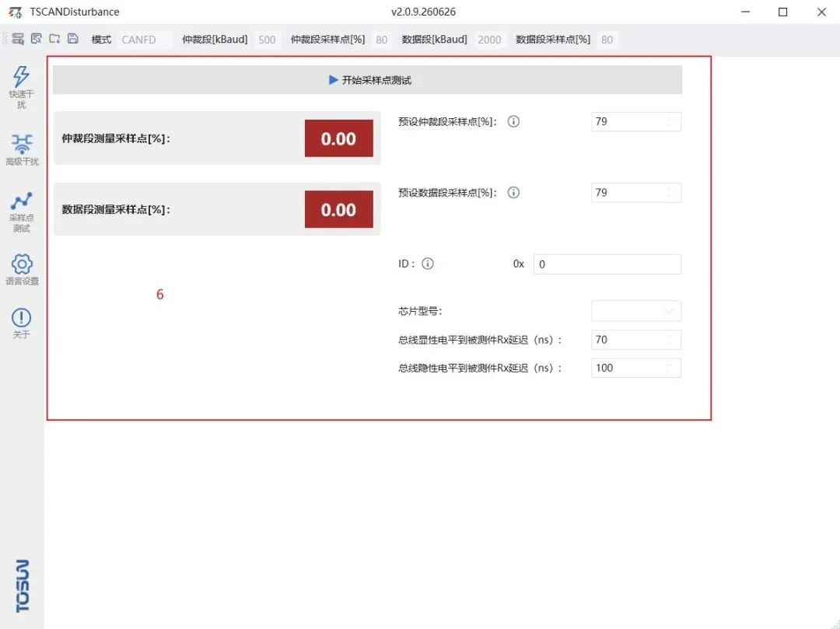840x629 pixels.
Task: Click the 数据段采样点[%] toolbar field showing 80
Action: tap(607, 40)
